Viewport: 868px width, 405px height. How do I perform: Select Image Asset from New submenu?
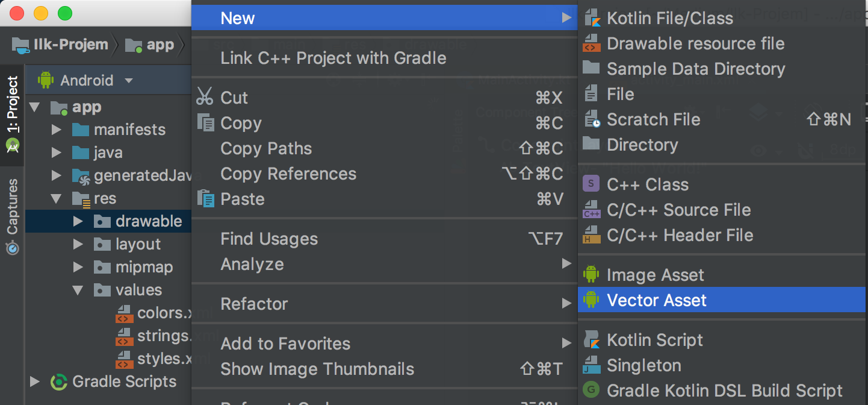pos(722,275)
